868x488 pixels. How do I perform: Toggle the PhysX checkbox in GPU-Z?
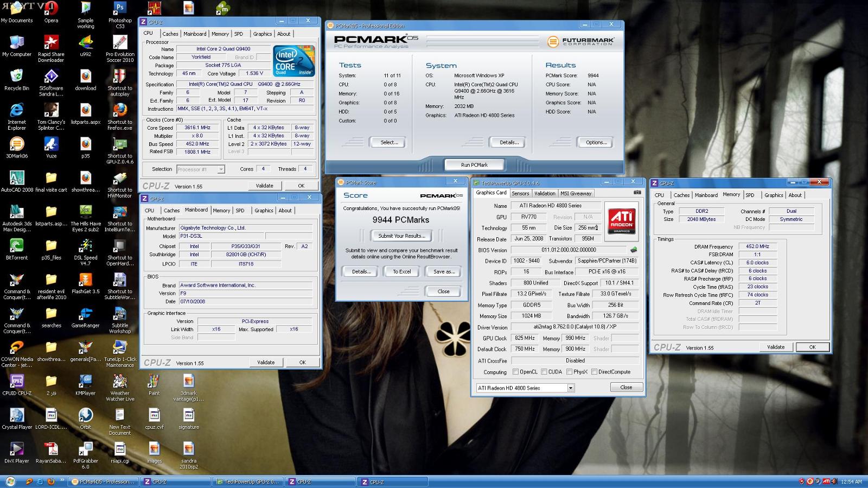[569, 372]
